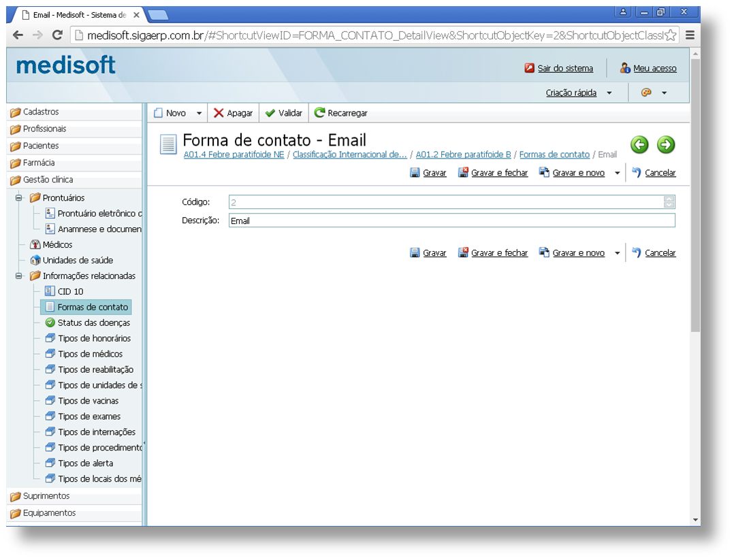Click the Validar toolbar button

click(284, 113)
